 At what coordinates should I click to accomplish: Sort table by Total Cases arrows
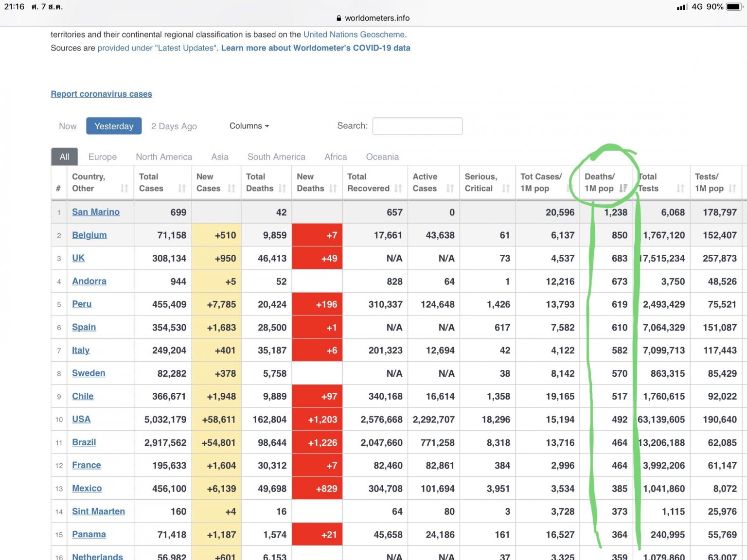(x=182, y=189)
